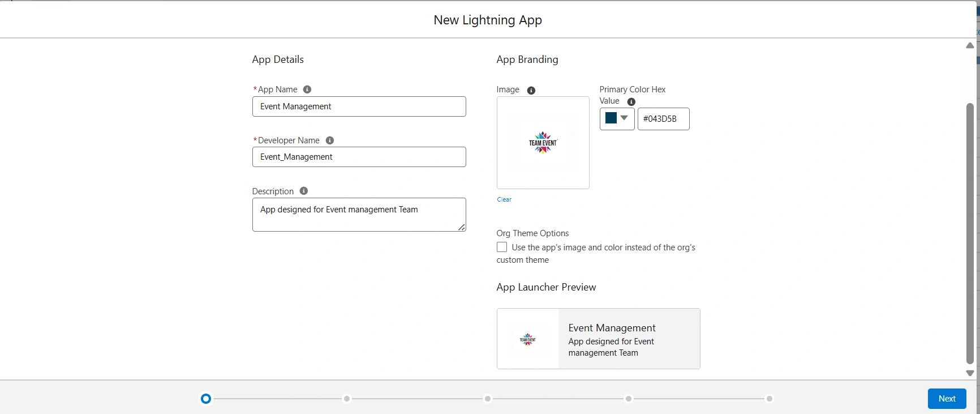The image size is (980, 414).
Task: Click the Developer Name input field
Action: pyautogui.click(x=359, y=157)
